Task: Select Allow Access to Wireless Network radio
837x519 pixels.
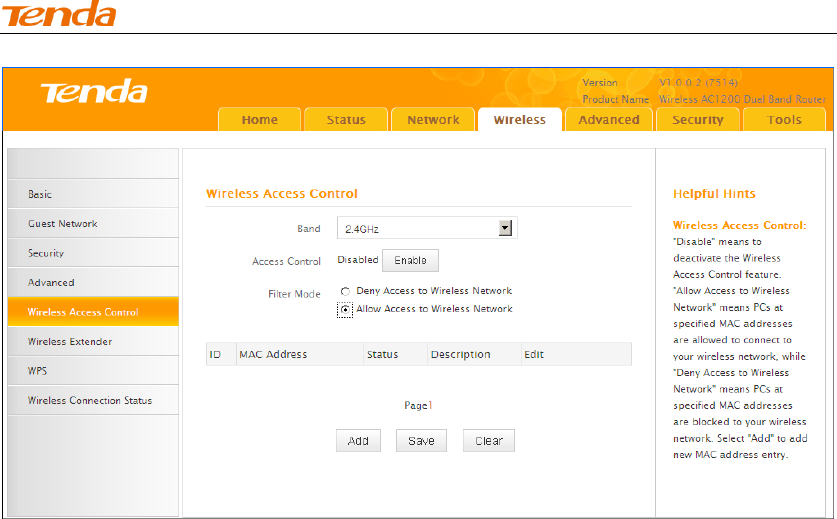Action: [x=345, y=309]
